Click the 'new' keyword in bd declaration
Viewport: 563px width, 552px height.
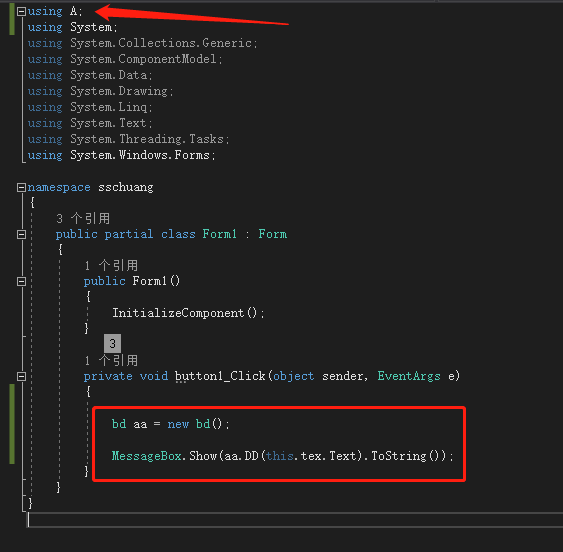click(x=178, y=424)
